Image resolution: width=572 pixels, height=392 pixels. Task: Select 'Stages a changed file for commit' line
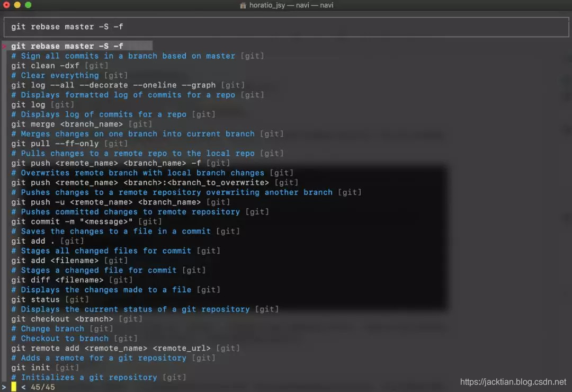pyautogui.click(x=109, y=271)
